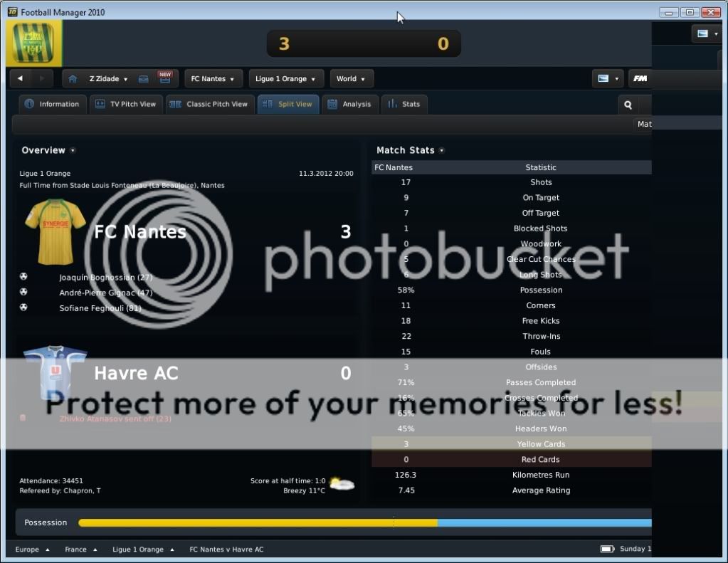Screen dimensions: 728x563
Task: Open the inbox tray icon
Action: (x=143, y=79)
